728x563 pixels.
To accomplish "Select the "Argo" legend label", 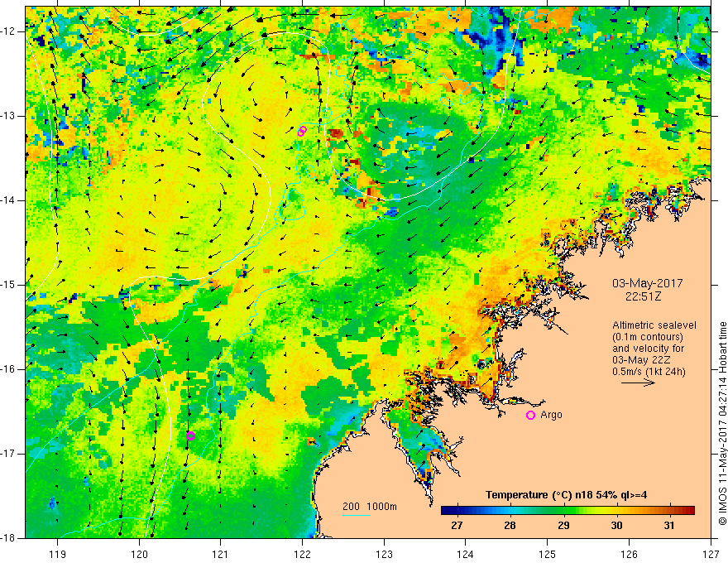I will 551,414.
